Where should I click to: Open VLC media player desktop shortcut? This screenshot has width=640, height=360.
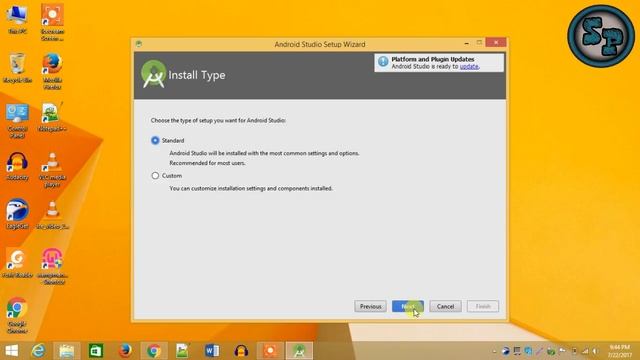pyautogui.click(x=52, y=169)
